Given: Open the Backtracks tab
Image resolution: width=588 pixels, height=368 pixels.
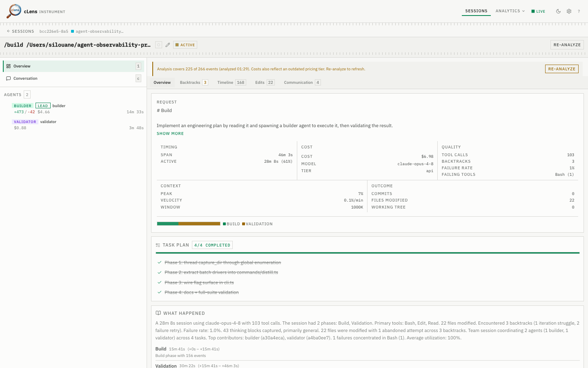Looking at the screenshot, I should 194,83.
